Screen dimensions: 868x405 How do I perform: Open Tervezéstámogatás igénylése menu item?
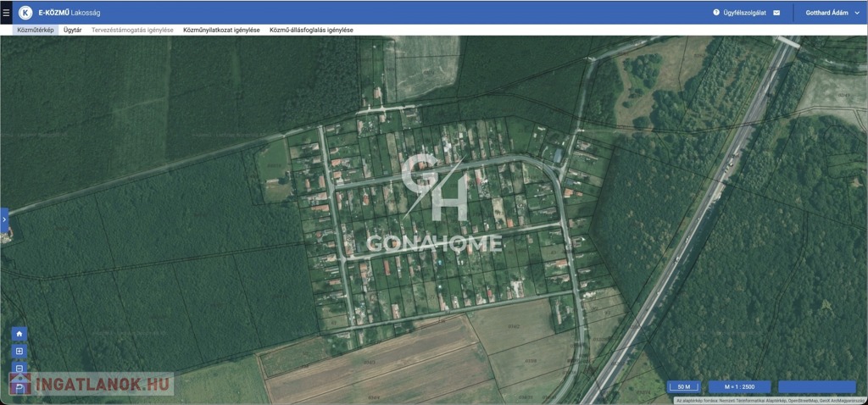(132, 30)
